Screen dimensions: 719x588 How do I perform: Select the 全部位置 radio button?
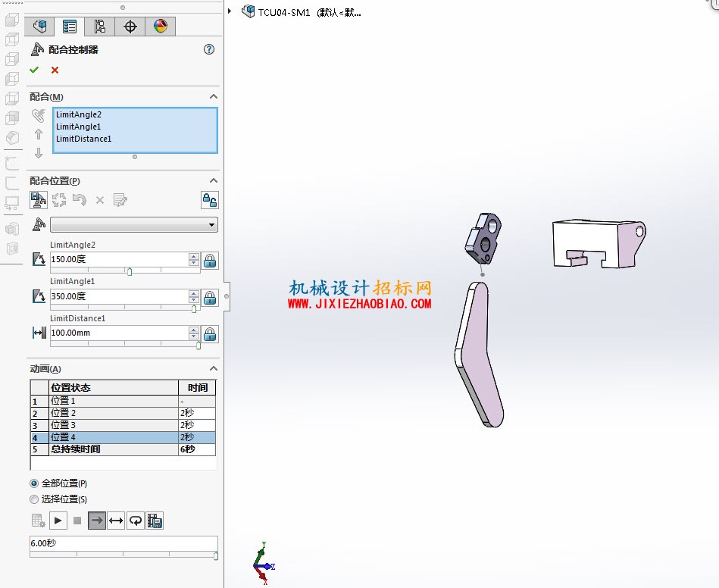pos(34,483)
